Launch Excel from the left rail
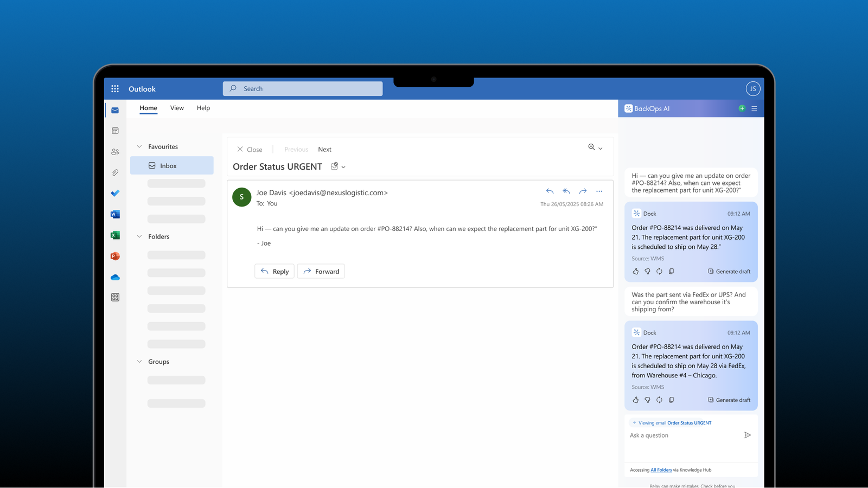Image resolution: width=868 pixels, height=488 pixels. [x=115, y=235]
